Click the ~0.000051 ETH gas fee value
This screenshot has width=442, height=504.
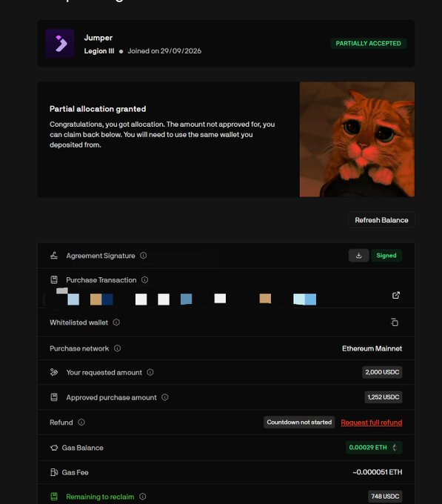pos(377,472)
